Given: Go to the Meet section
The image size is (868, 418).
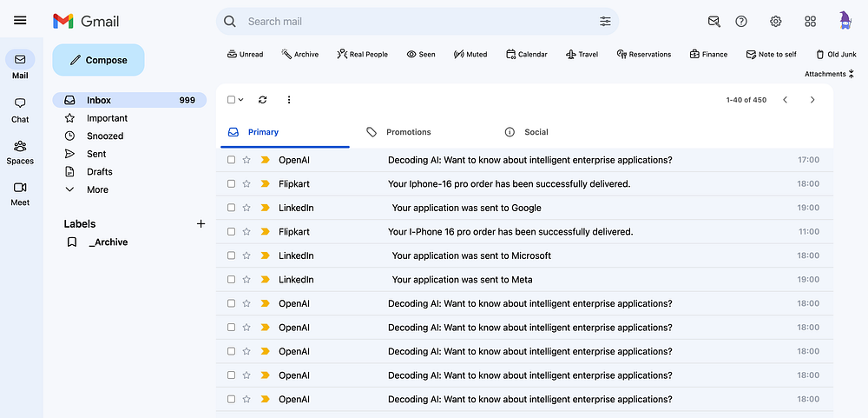Looking at the screenshot, I should [20, 193].
